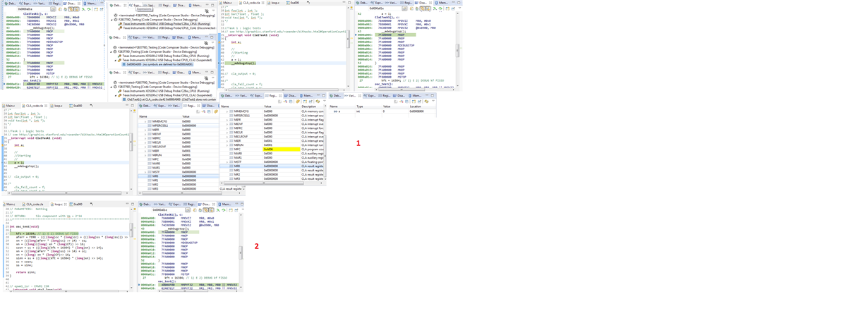This screenshot has width=868, height=323.
Task: Click the address go button in bottom Disassembly view
Action: click(188, 209)
